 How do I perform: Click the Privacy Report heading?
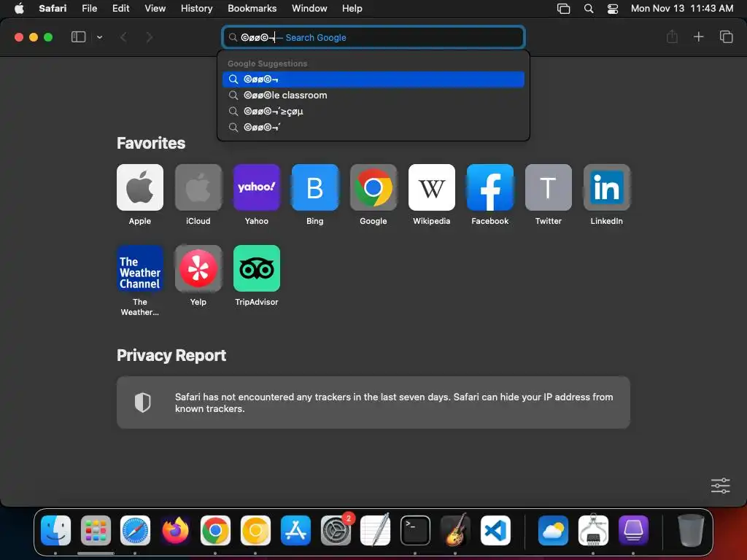pos(171,355)
